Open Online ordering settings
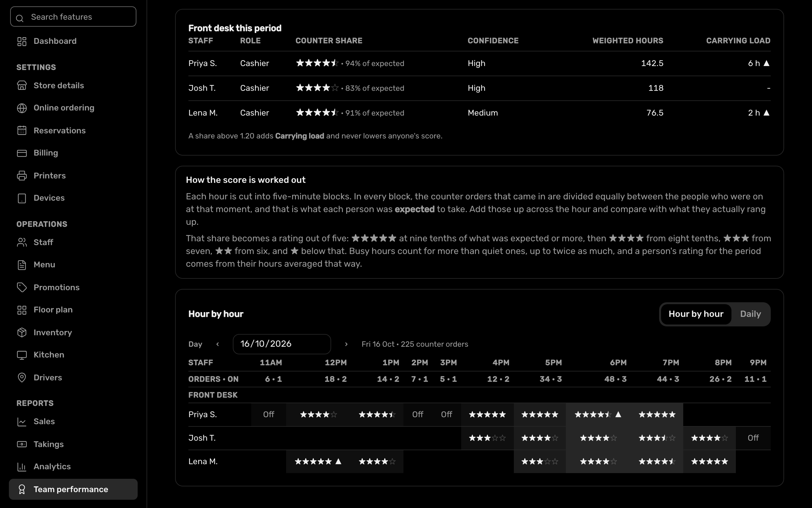The image size is (812, 508). coord(73,108)
